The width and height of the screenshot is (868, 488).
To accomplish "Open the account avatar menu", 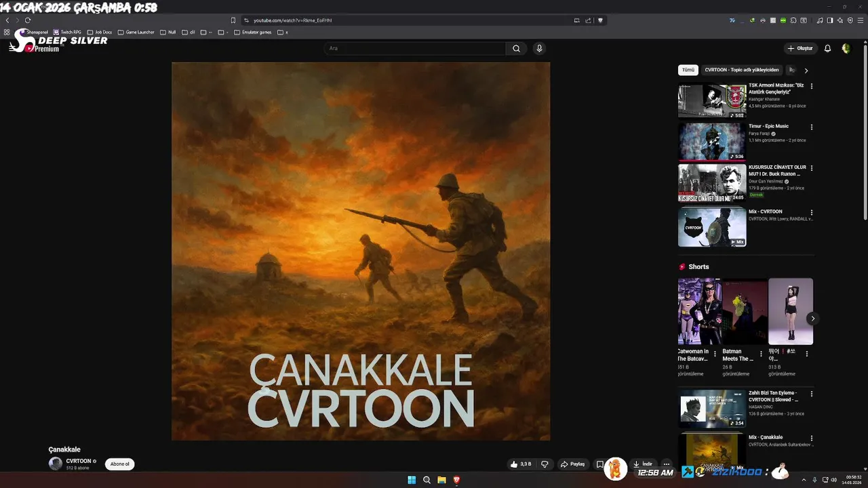I will click(846, 48).
